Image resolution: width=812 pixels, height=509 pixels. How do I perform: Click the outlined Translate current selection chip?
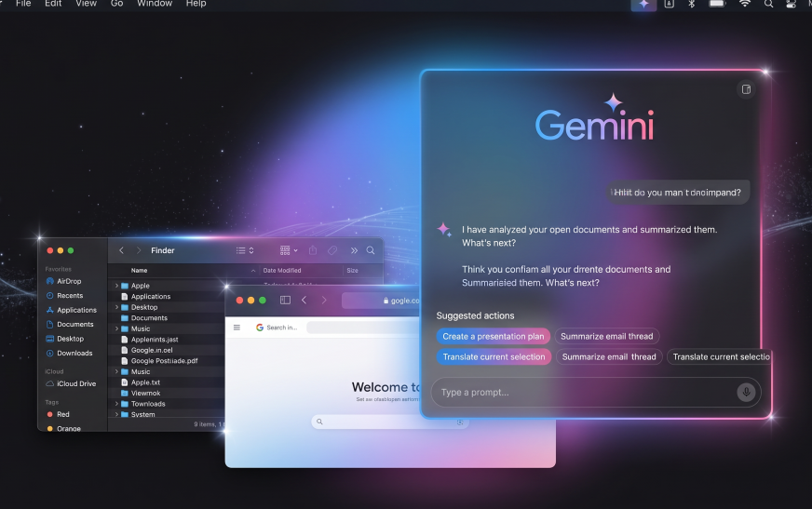(x=719, y=357)
